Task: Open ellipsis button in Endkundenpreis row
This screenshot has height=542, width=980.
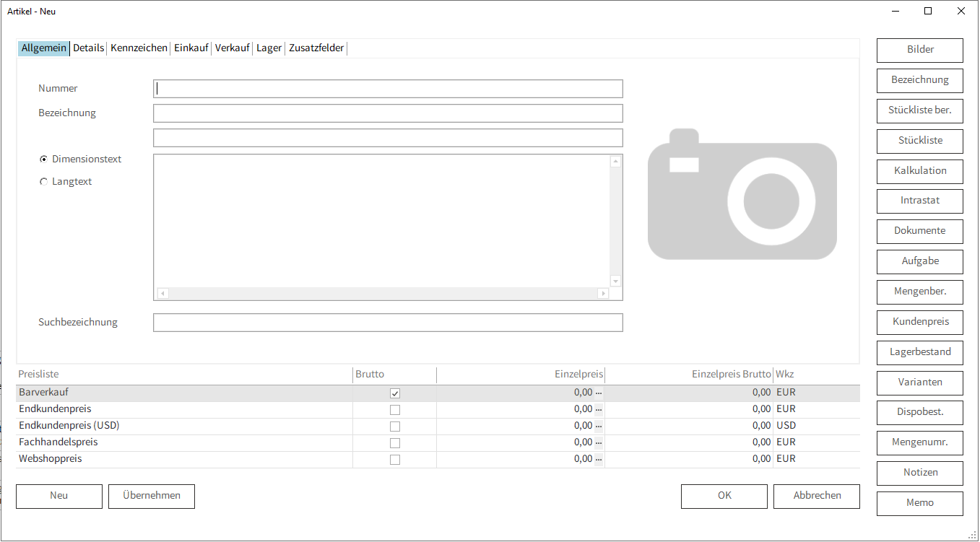Action: 598,409
